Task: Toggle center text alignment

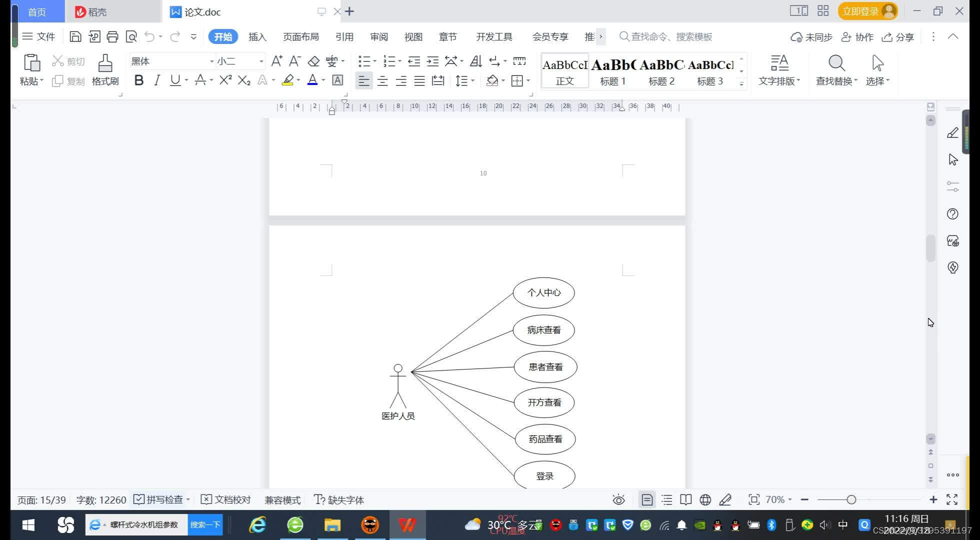Action: point(382,80)
